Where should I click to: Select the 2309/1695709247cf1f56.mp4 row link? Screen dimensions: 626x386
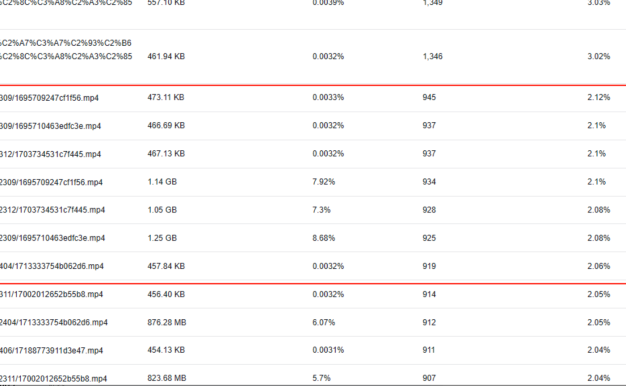[x=51, y=182]
